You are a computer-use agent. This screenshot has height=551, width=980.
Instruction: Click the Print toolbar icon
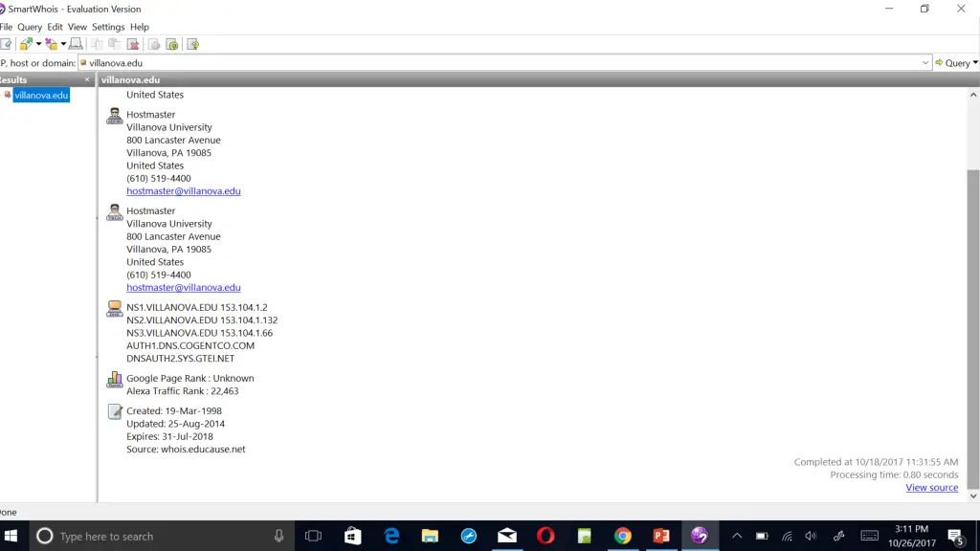pos(76,44)
